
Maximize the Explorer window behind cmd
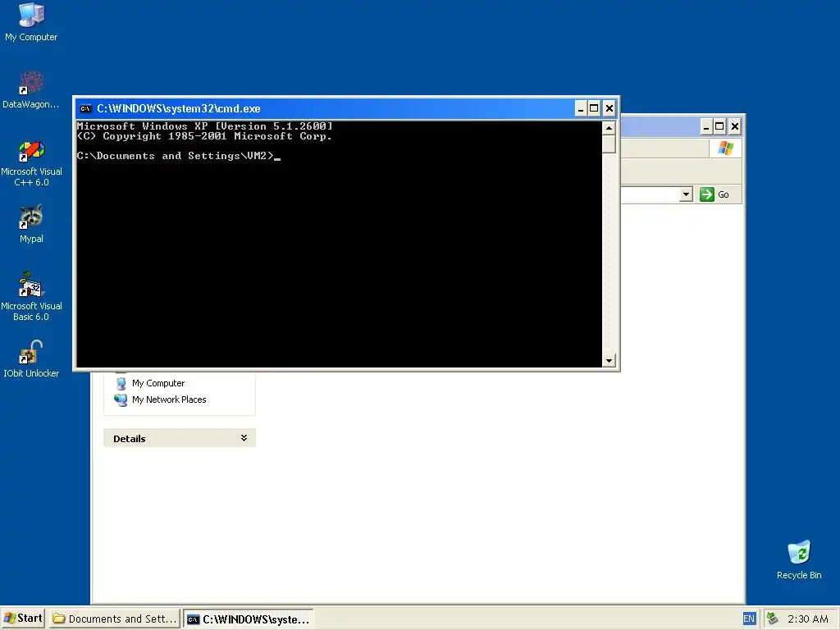point(720,127)
